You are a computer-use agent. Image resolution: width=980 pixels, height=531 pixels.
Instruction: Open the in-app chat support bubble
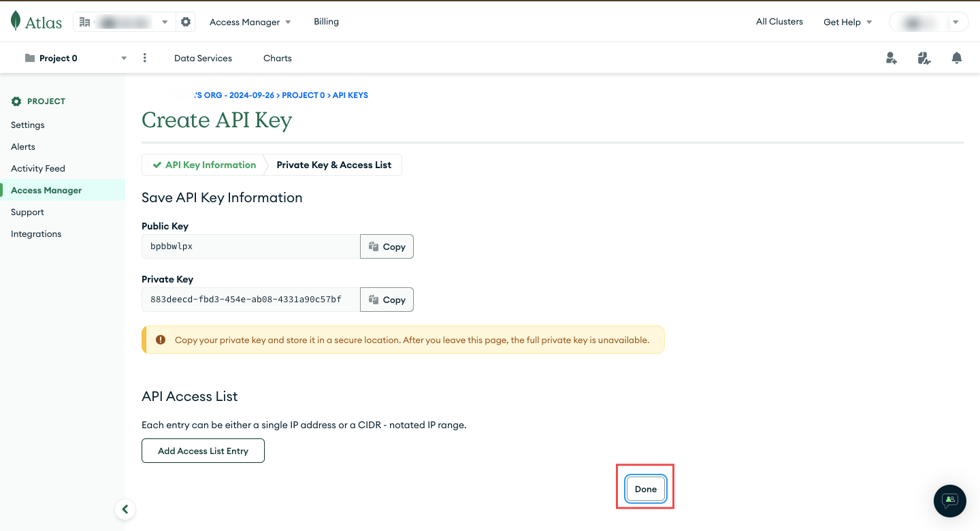[949, 501]
